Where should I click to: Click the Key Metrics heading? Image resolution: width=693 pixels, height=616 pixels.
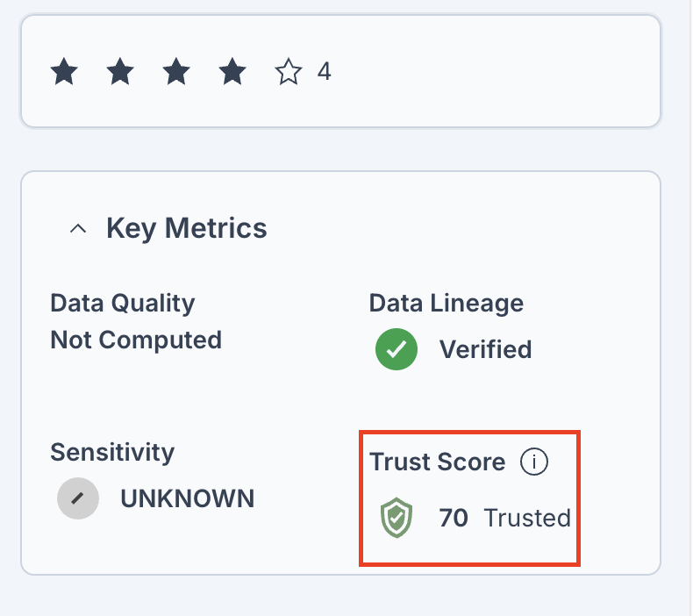click(187, 228)
